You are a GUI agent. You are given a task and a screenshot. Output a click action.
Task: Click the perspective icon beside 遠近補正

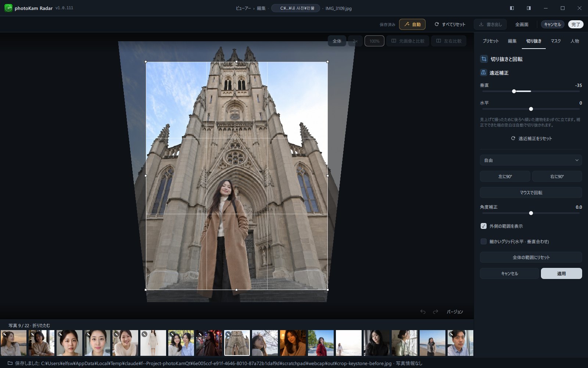pyautogui.click(x=484, y=72)
